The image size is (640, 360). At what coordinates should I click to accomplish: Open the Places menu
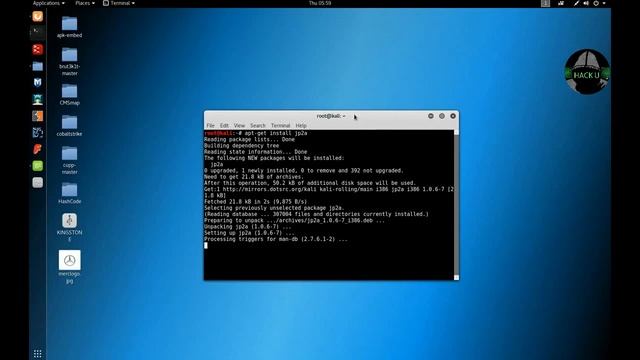(x=85, y=3)
